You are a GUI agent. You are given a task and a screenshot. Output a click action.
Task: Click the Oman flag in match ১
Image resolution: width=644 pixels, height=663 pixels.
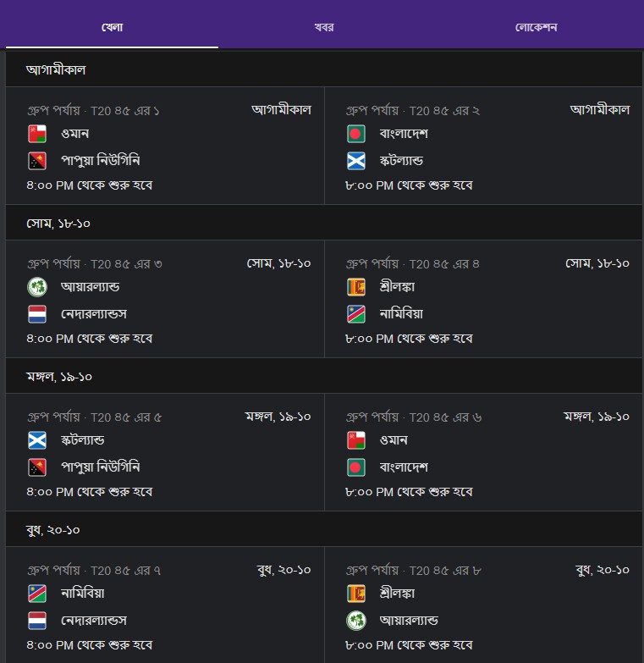37,134
